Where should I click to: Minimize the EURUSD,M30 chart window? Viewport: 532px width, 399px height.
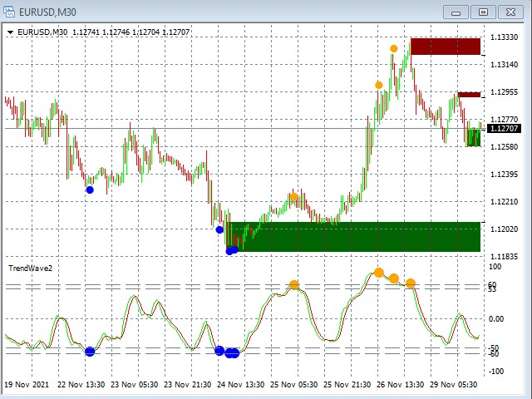pyautogui.click(x=456, y=12)
